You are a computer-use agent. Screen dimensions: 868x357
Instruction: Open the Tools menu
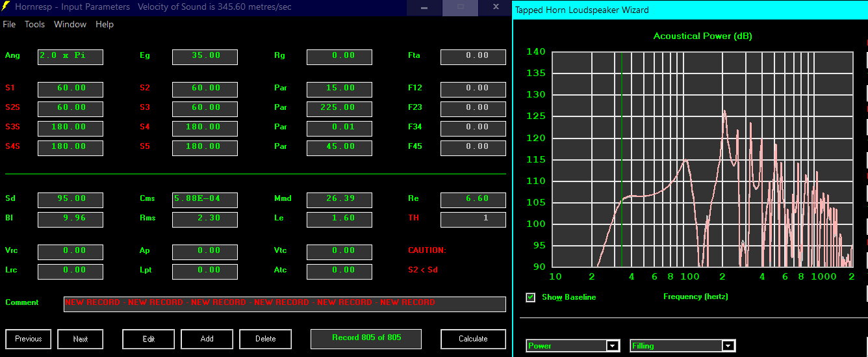click(x=35, y=24)
